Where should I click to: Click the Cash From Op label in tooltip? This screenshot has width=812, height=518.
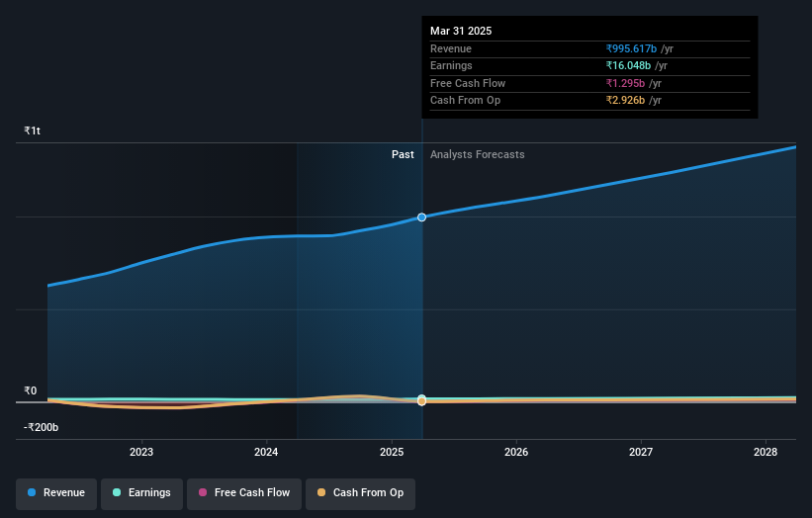[465, 101]
